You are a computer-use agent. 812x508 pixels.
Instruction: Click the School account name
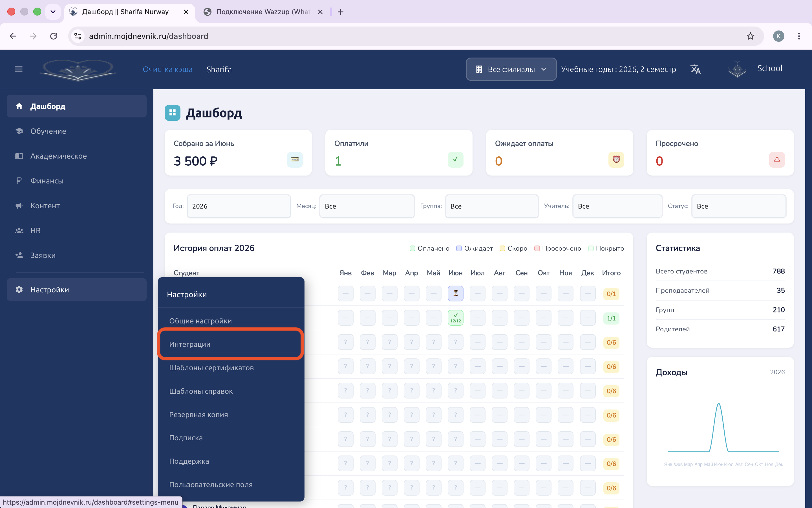(770, 68)
